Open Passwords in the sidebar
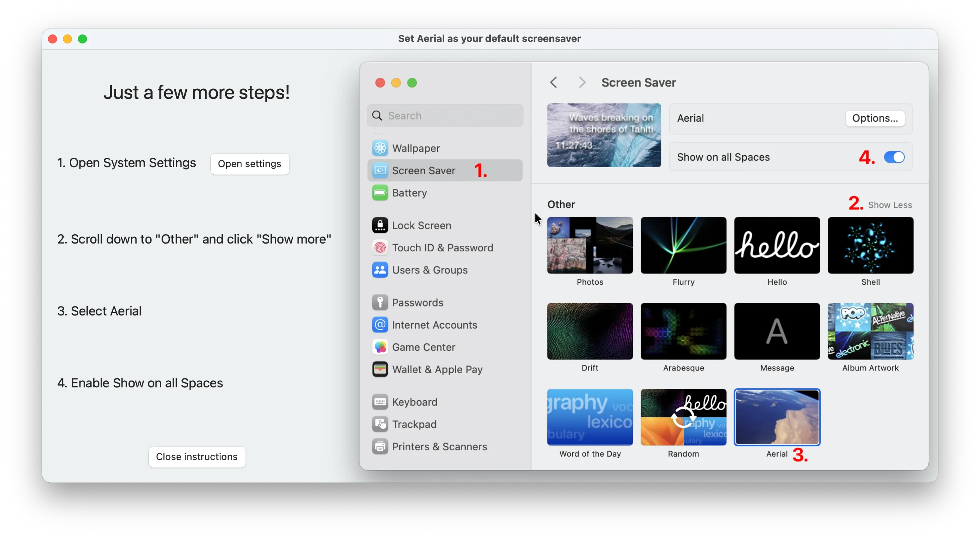 pyautogui.click(x=445, y=303)
